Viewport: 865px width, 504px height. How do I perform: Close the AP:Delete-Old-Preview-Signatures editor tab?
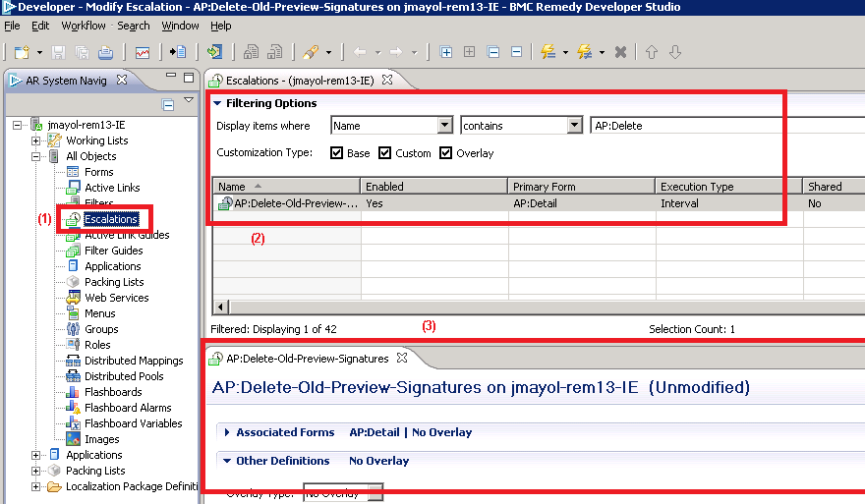[x=402, y=358]
